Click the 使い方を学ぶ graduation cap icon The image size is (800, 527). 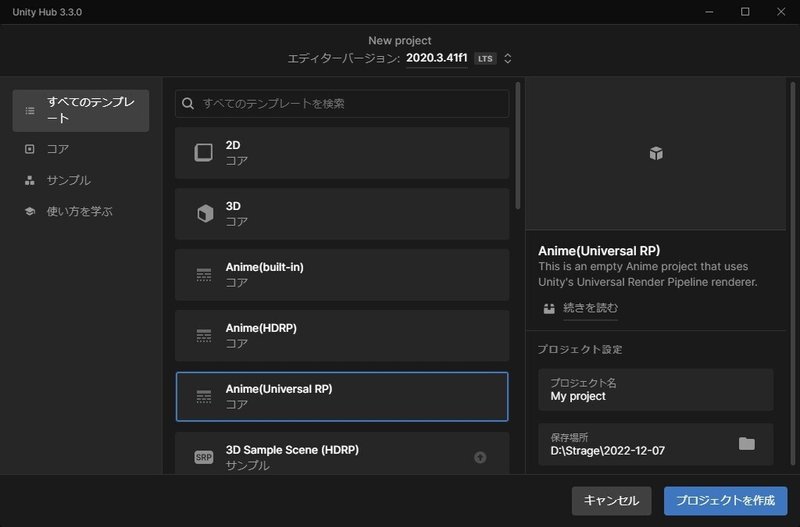tap(30, 211)
